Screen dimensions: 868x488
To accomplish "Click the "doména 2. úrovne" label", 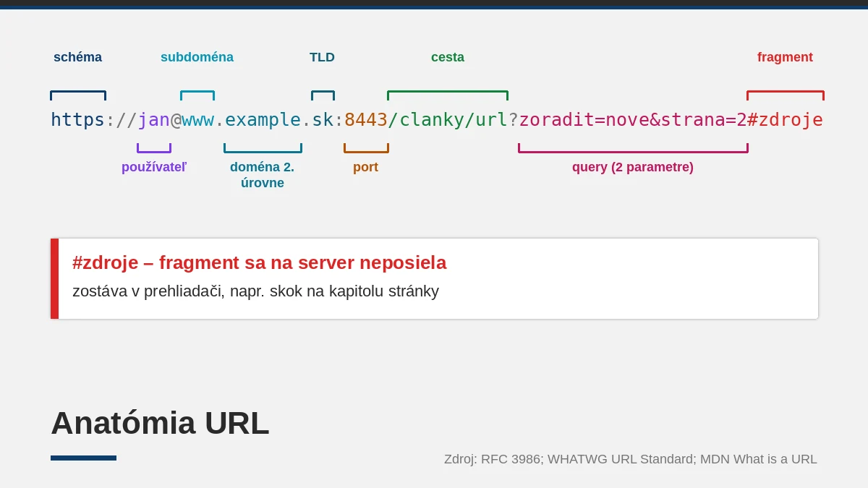I will coord(263,175).
